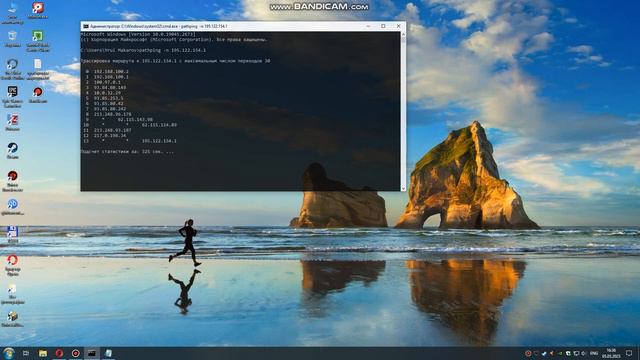
Task: Click the final hop address 195.122.154.1
Action: coord(159,141)
